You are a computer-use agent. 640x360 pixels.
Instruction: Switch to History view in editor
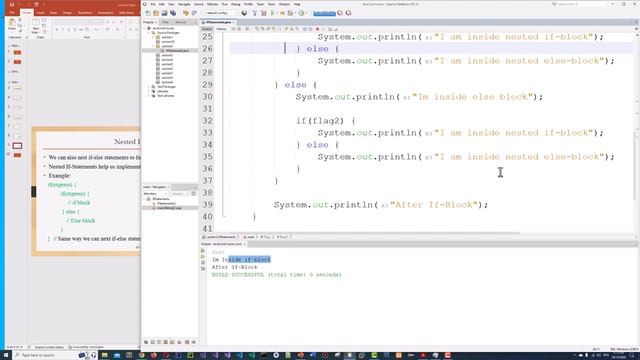pos(221,29)
